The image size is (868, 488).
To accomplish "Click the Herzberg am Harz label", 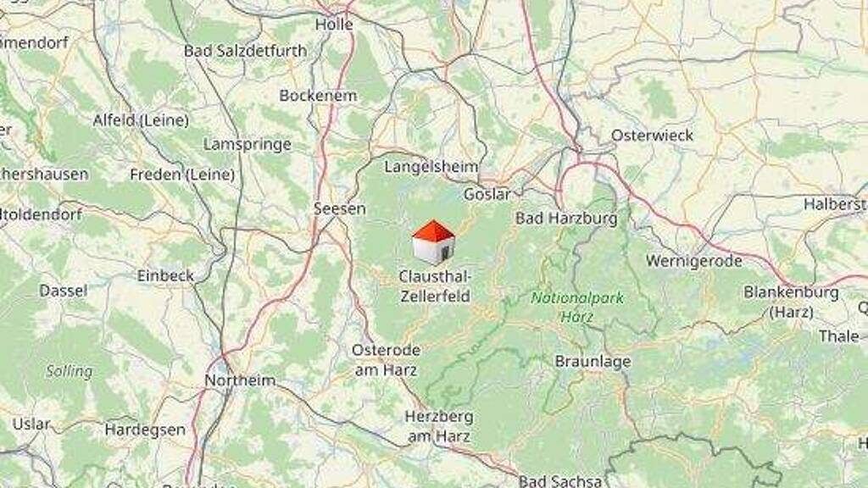I will click(x=439, y=426).
